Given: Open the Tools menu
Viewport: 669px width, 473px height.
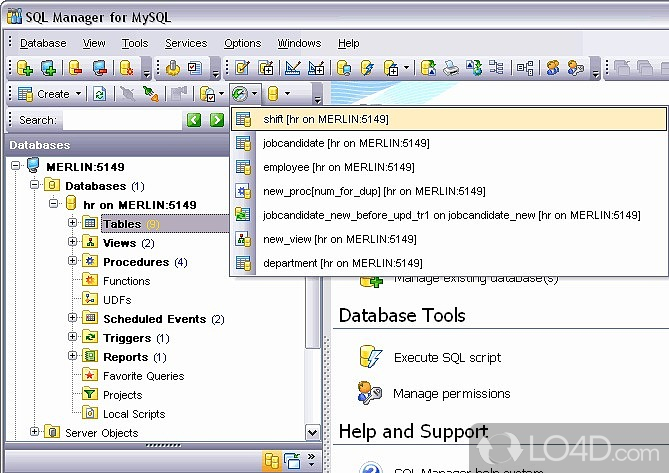Looking at the screenshot, I should 135,43.
